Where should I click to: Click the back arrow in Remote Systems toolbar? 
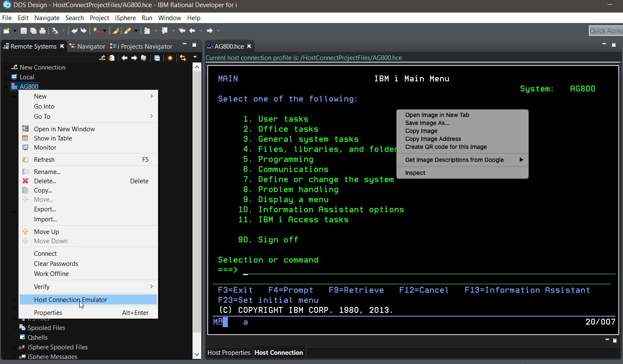pyautogui.click(x=125, y=58)
